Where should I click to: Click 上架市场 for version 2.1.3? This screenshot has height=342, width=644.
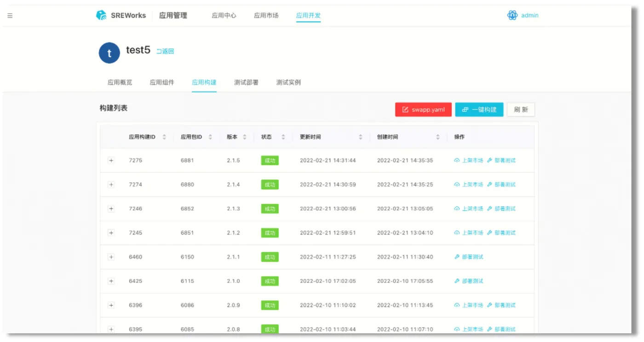(469, 209)
